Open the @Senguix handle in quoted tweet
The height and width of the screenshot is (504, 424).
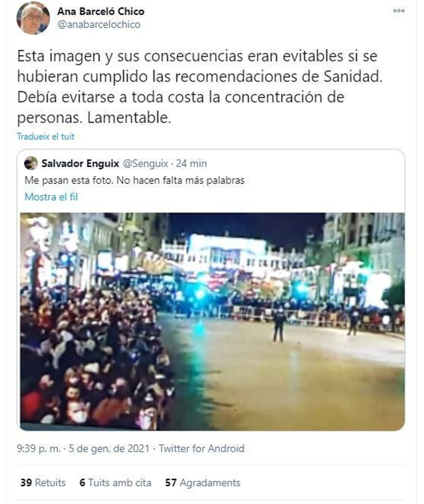pos(145,164)
